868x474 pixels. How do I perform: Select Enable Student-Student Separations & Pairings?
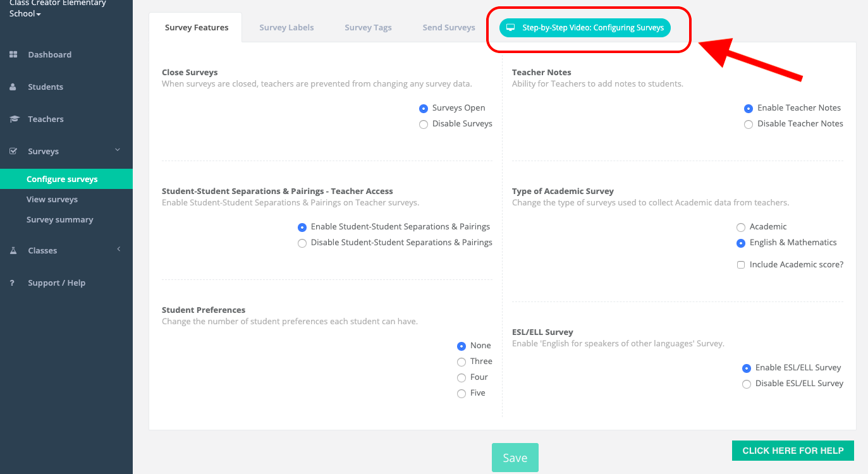click(x=302, y=228)
